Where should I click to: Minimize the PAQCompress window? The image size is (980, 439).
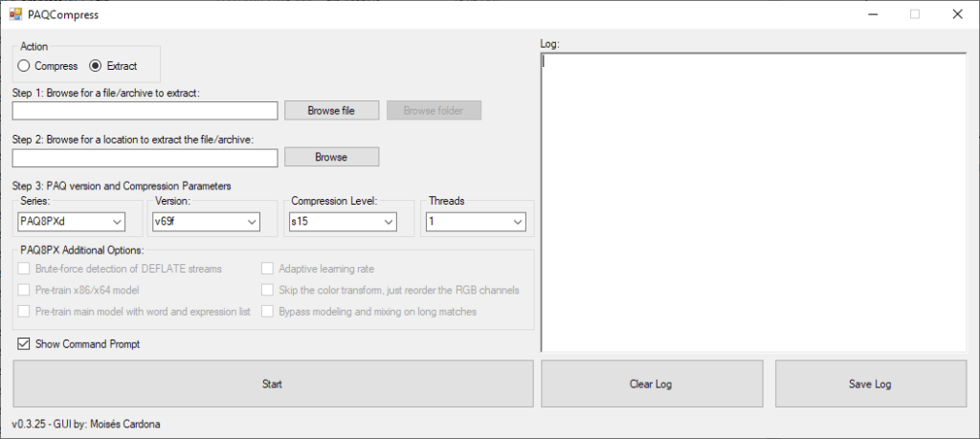pos(872,14)
